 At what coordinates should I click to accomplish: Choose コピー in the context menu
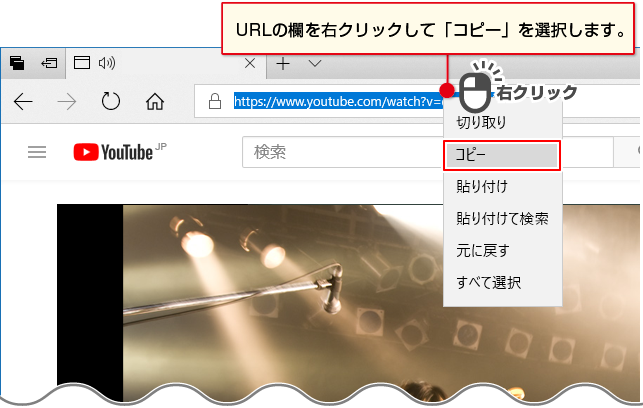click(501, 155)
